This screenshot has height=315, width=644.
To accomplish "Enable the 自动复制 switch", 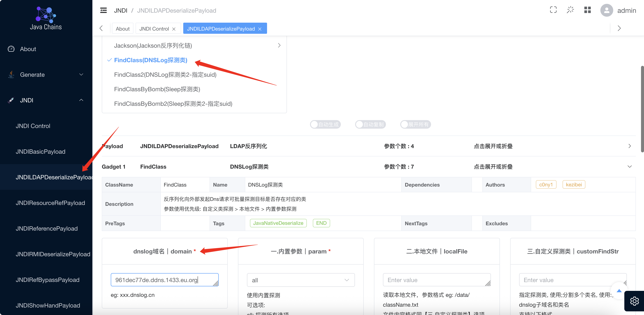I will pyautogui.click(x=370, y=124).
